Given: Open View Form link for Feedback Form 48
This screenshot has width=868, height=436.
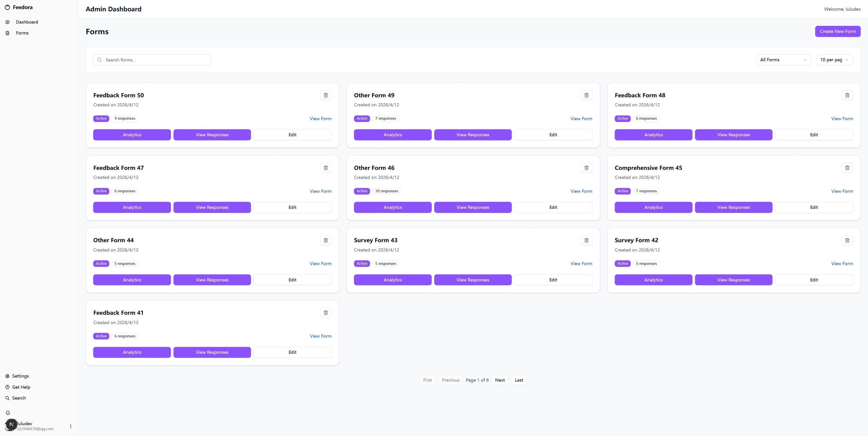Looking at the screenshot, I should [842, 119].
